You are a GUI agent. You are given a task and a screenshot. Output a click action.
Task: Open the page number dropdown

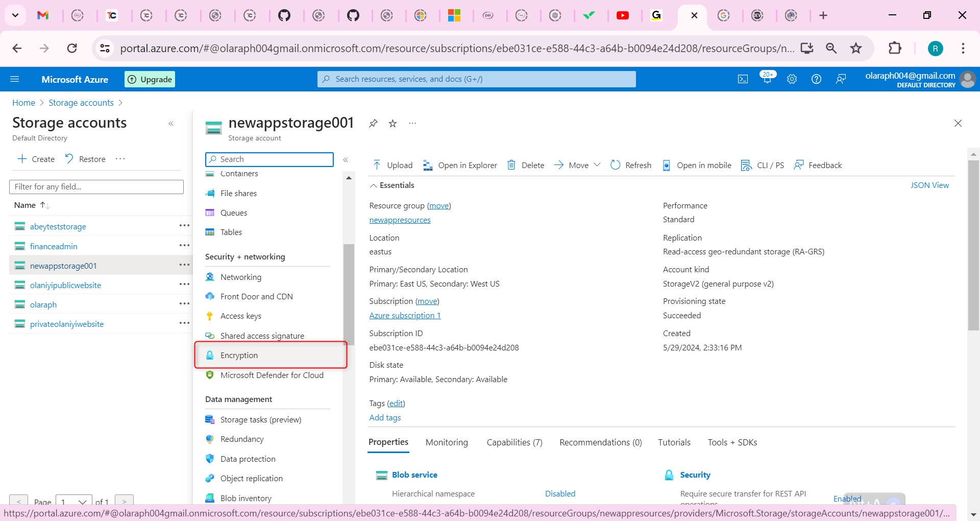coord(74,502)
